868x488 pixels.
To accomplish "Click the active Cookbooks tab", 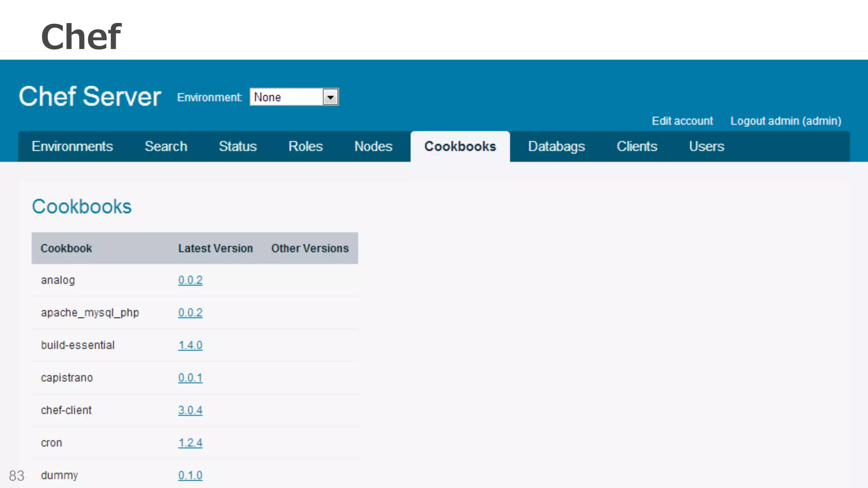I will (460, 147).
